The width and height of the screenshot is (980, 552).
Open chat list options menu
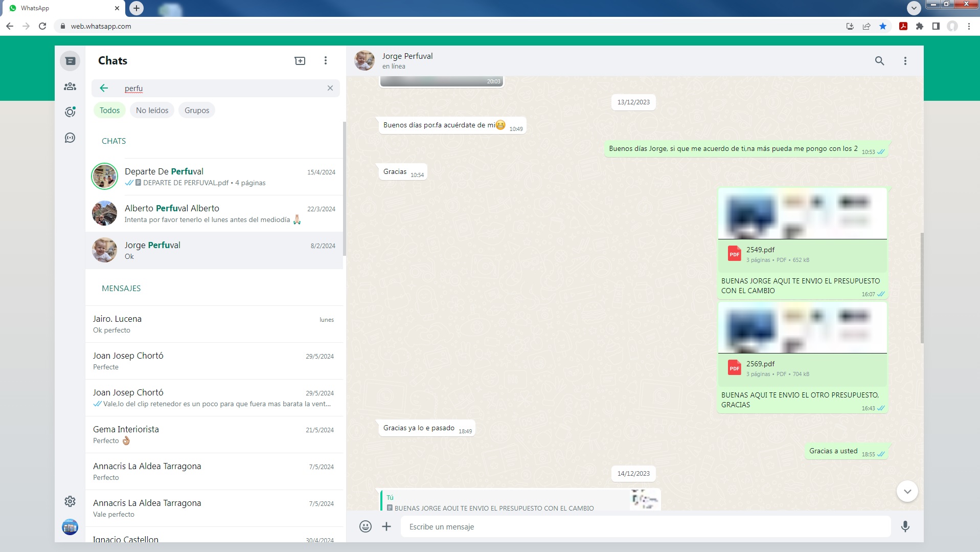pos(326,61)
